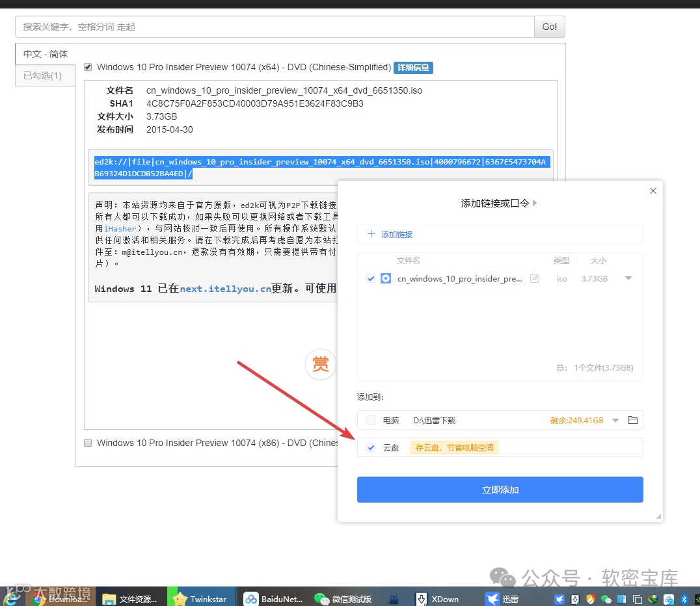700x606 pixels.
Task: Click the Go! search button
Action: 550,27
